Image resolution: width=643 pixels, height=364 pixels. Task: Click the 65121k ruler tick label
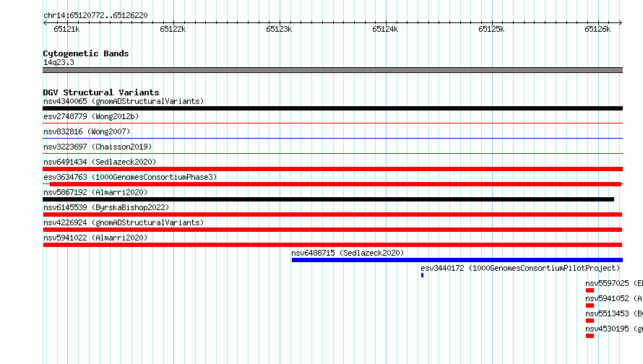tap(66, 29)
